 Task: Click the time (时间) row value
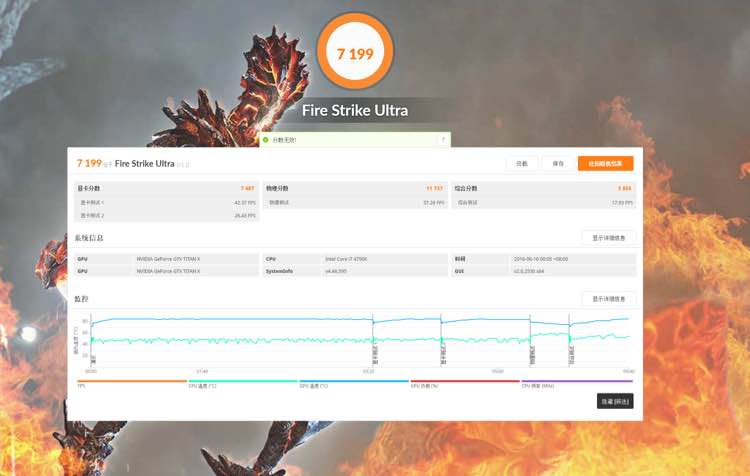click(543, 259)
